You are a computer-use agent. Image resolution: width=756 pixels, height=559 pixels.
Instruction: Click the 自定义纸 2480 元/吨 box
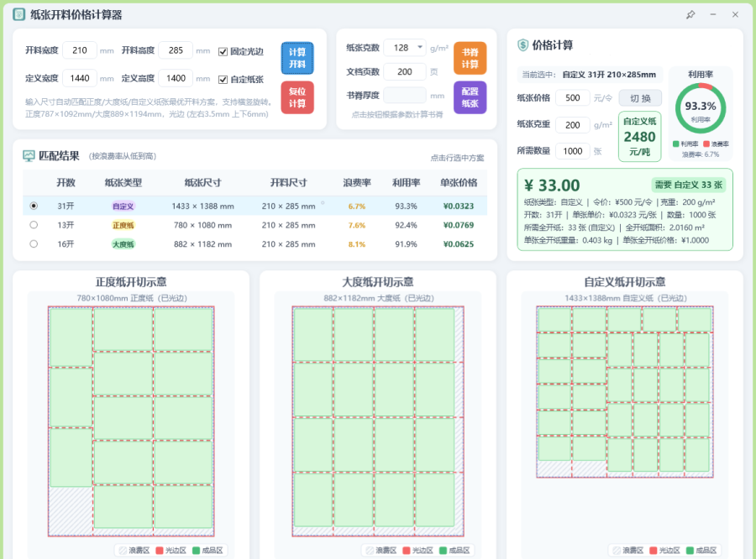click(x=640, y=137)
